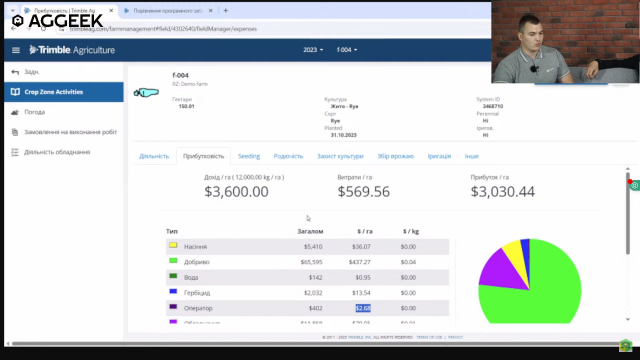Click the yellow Насіння color swatch
The image size is (640, 360).
click(173, 245)
